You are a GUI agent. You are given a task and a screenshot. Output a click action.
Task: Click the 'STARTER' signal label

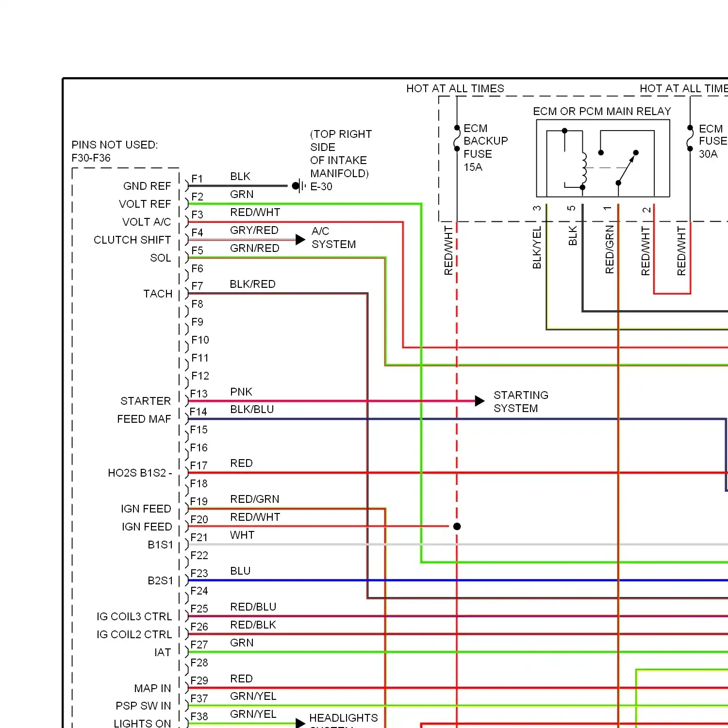pos(146,401)
